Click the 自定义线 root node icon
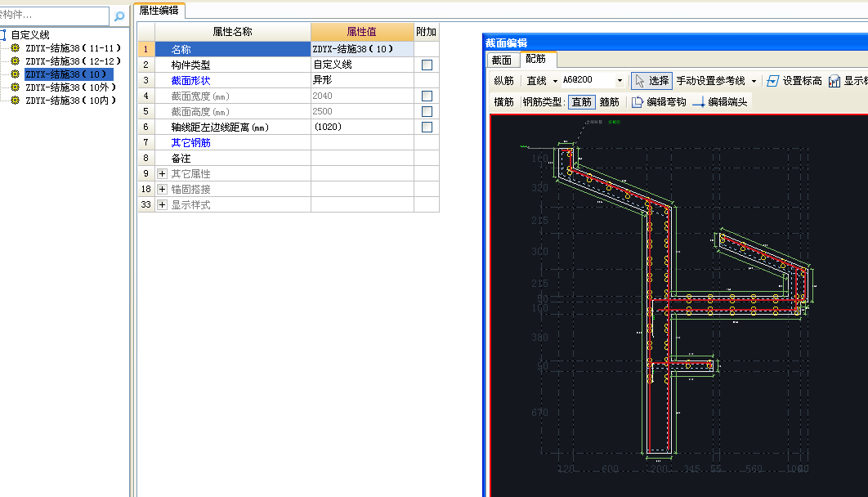Image resolution: width=868 pixels, height=497 pixels. tap(3, 35)
